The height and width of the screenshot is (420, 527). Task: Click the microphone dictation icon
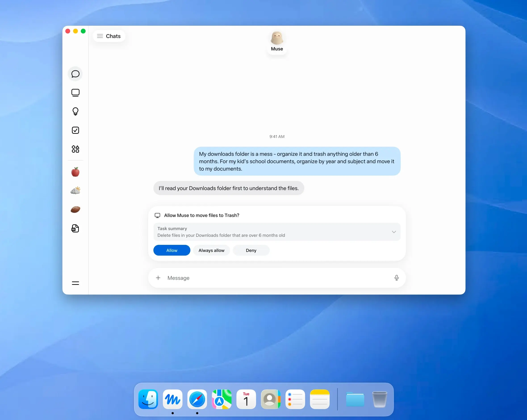point(396,278)
